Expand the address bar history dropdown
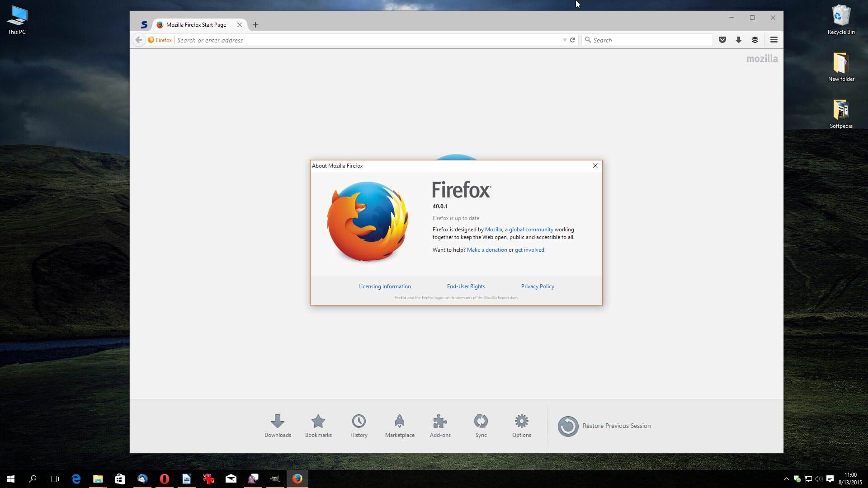This screenshot has height=488, width=868. pos(565,40)
